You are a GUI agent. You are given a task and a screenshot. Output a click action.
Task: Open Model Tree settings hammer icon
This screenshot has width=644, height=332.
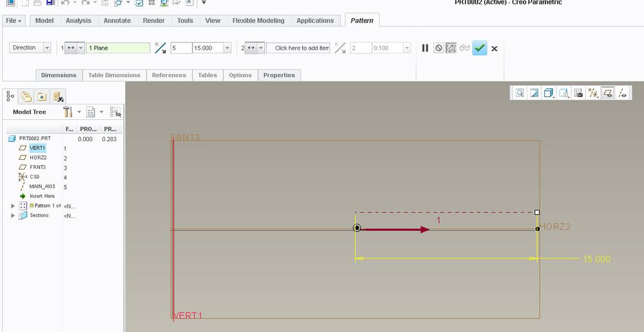(68, 112)
